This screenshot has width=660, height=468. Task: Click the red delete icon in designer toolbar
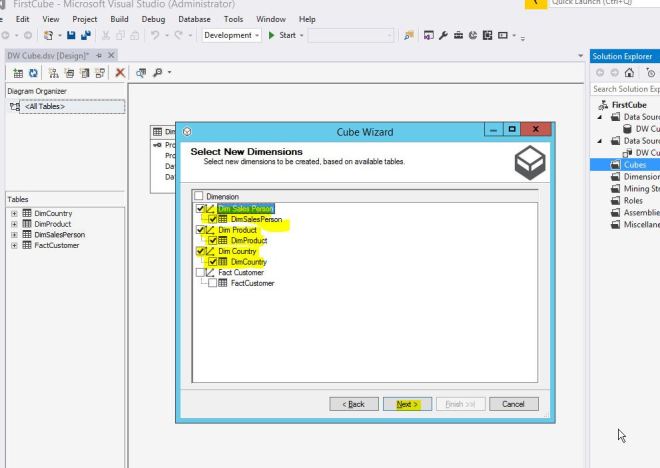coord(121,73)
